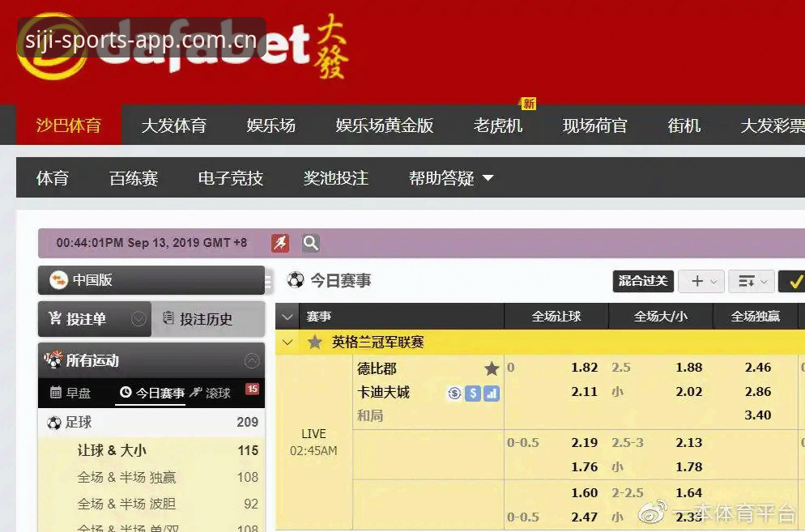Select 百练赛 in the sub menu

coord(134,178)
